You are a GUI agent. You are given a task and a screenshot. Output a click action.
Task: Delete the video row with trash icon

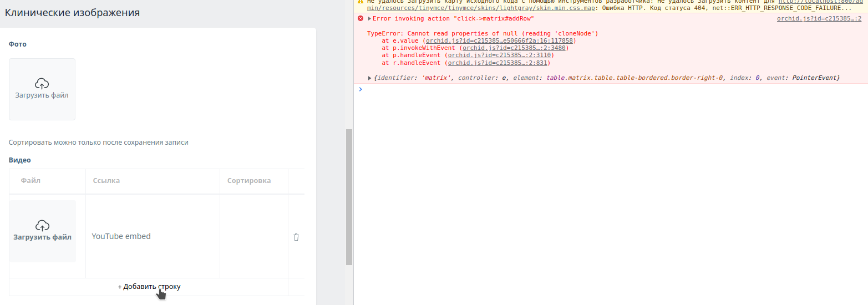point(296,237)
